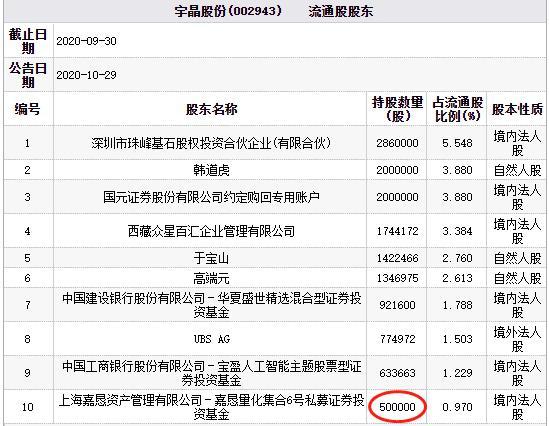549x426 pixels.
Task: Click the 流通股股东 heading text
Action: (x=341, y=12)
